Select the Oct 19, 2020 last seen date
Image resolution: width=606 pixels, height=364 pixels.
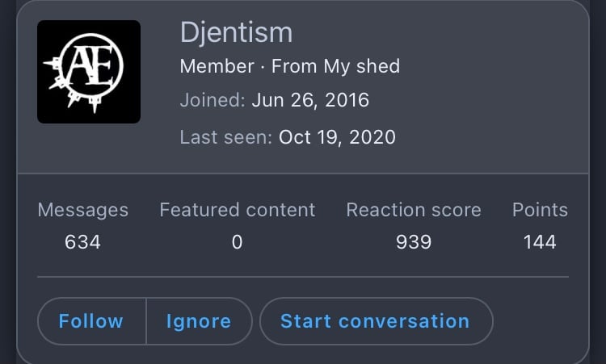coord(337,137)
